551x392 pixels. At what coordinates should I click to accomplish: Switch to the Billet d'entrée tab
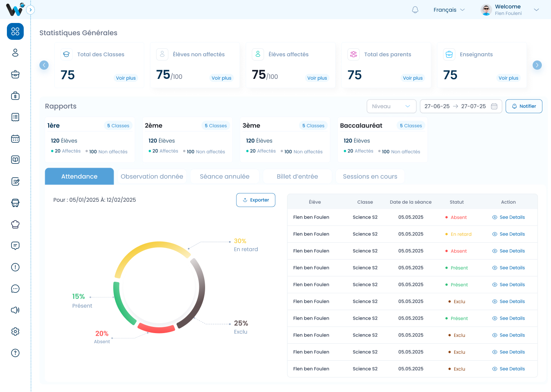297,176
